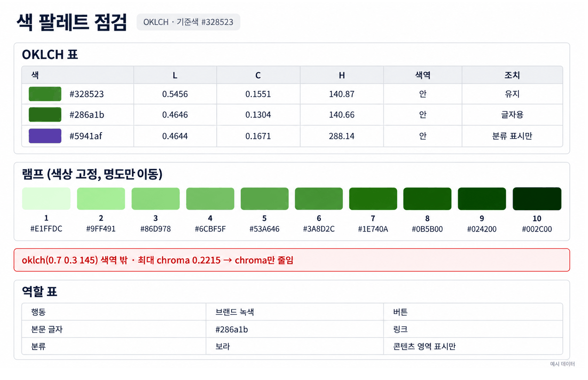
Task: Select ramp swatch 1, the palest green
Action: pos(46,199)
